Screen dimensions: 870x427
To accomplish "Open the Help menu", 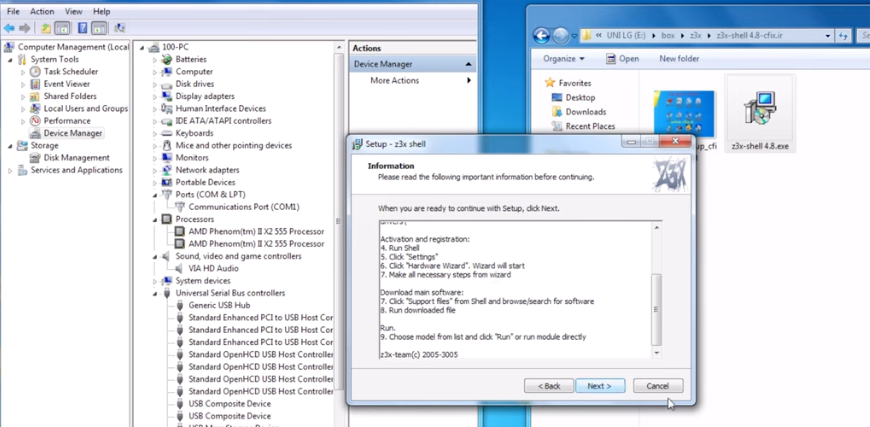I will pos(102,11).
